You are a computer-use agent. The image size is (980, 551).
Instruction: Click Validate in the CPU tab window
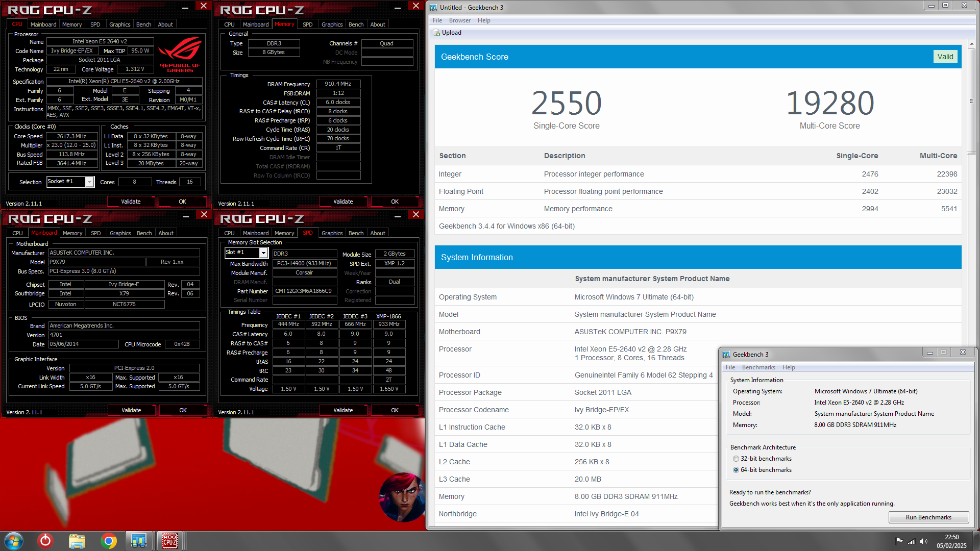coord(131,202)
